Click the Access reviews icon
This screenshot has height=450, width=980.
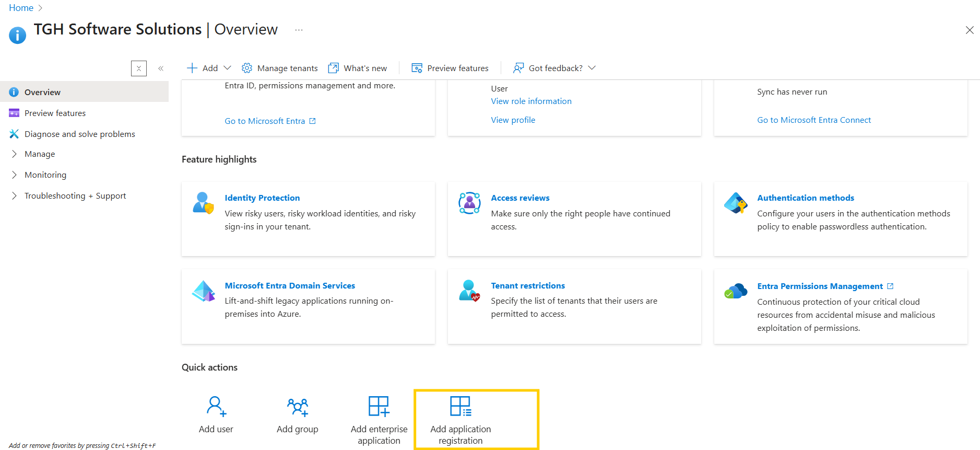coord(469,203)
